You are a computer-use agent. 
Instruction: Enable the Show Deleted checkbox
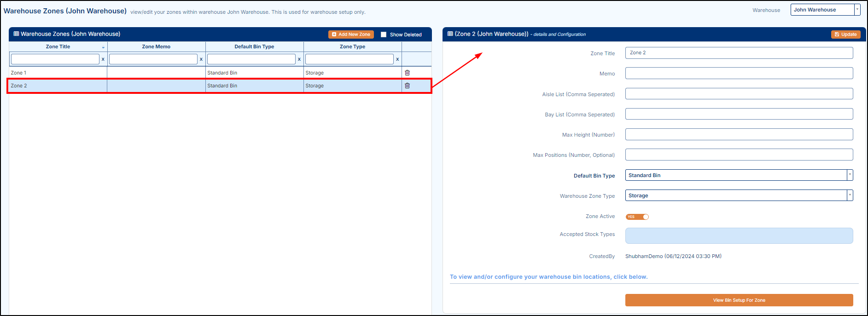point(384,34)
